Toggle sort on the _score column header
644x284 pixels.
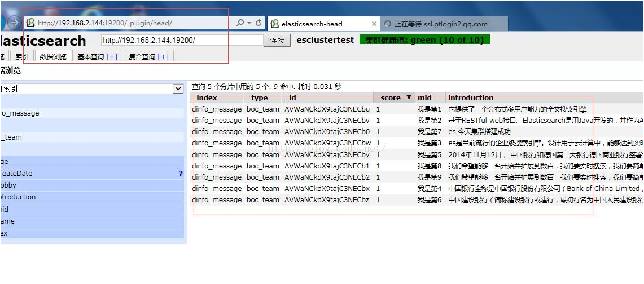(x=394, y=97)
